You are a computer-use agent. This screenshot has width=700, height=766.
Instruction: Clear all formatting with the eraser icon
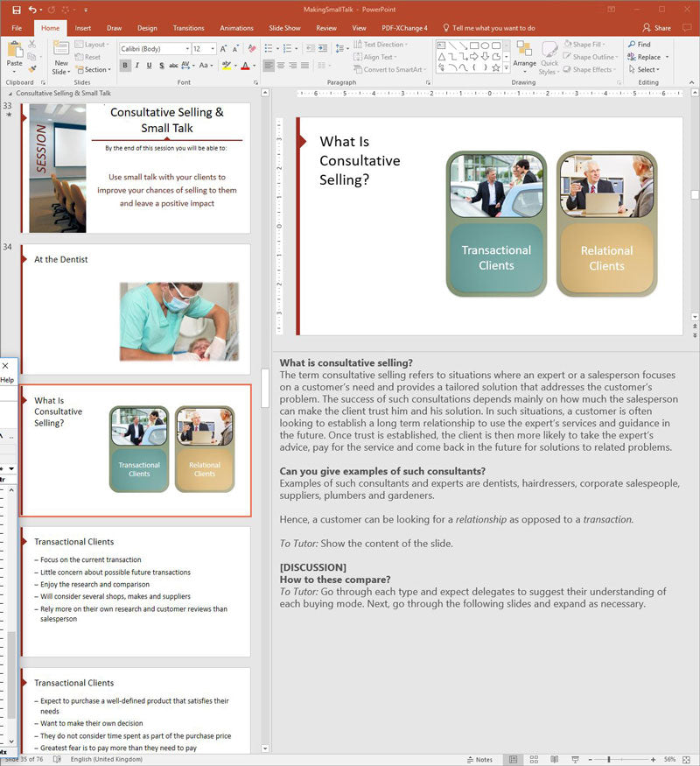(x=252, y=49)
